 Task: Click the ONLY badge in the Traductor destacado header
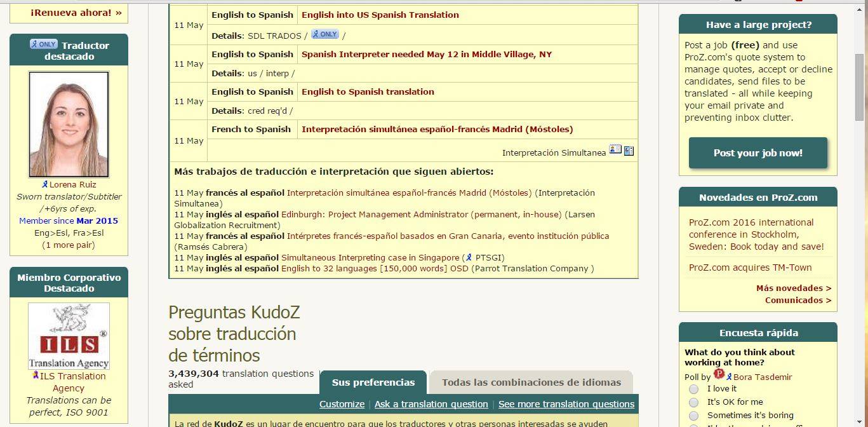pyautogui.click(x=43, y=44)
